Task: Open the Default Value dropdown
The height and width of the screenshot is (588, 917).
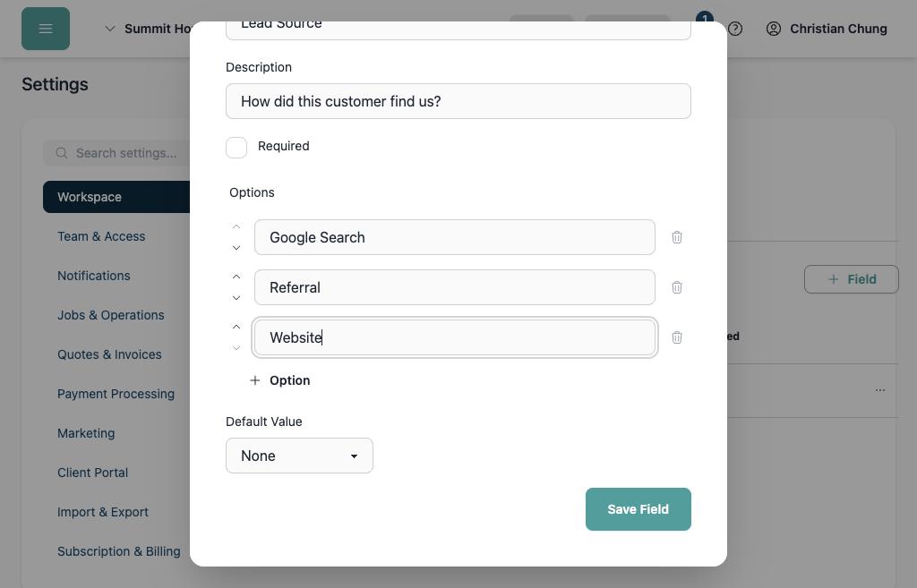Action: (x=299, y=456)
